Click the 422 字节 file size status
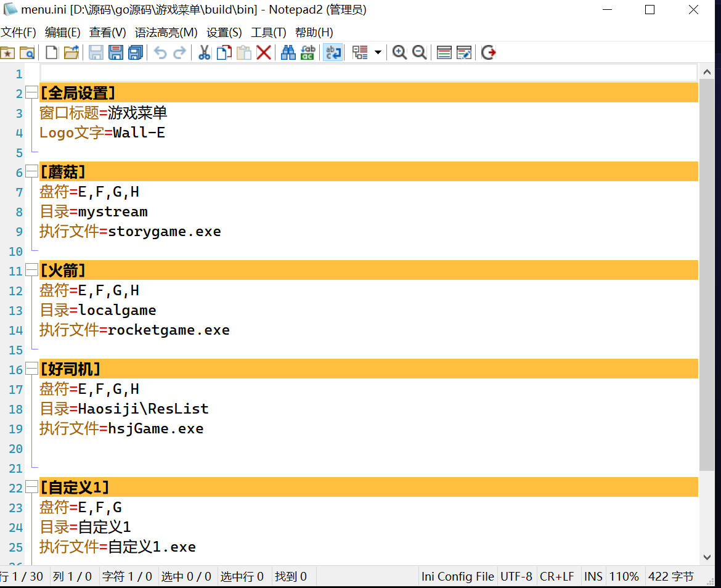This screenshot has height=588, width=721. (x=671, y=576)
